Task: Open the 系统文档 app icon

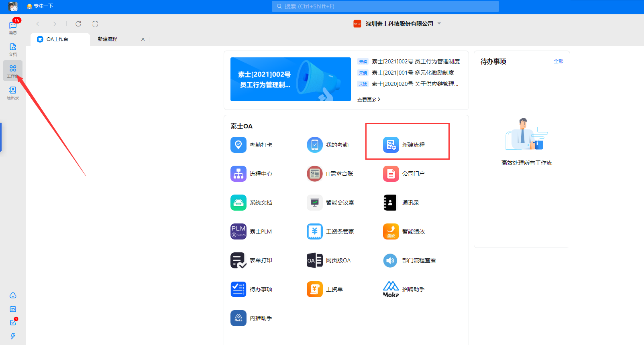Action: (238, 203)
